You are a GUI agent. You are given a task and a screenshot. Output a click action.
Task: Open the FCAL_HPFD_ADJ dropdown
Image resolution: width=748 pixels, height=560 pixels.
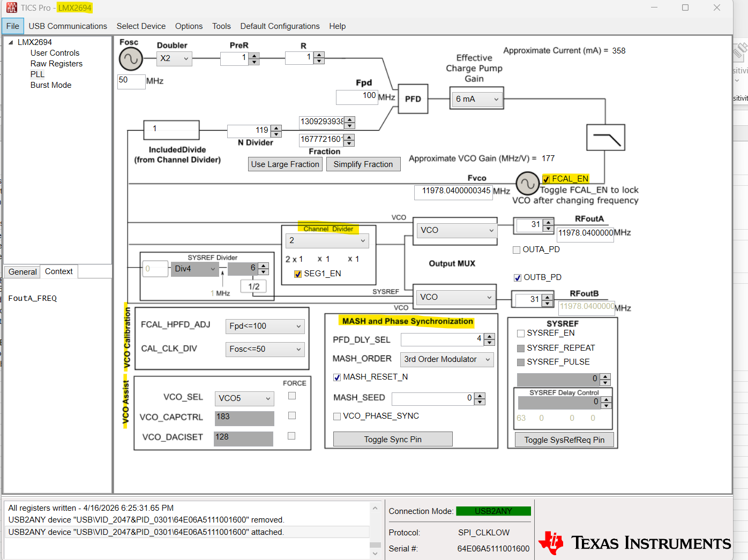click(265, 326)
